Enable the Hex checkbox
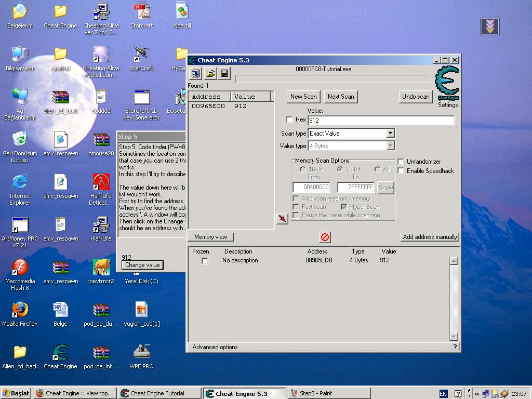The image size is (532, 399). [x=290, y=120]
